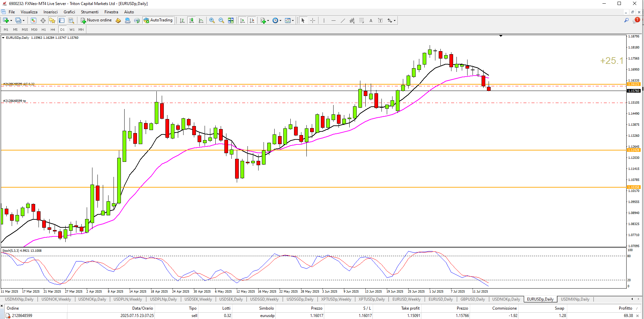This screenshot has width=644, height=319.
Task: Open the Grafici menu
Action: [x=69, y=12]
